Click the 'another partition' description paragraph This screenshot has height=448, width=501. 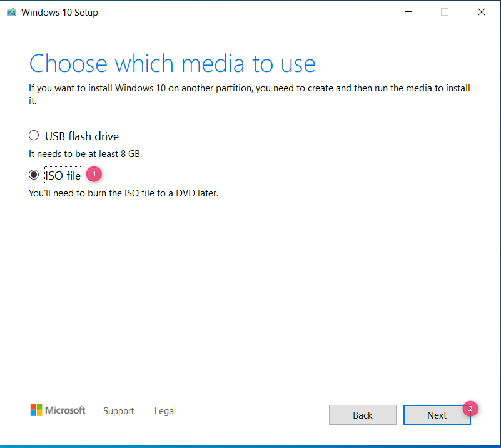pyautogui.click(x=249, y=94)
